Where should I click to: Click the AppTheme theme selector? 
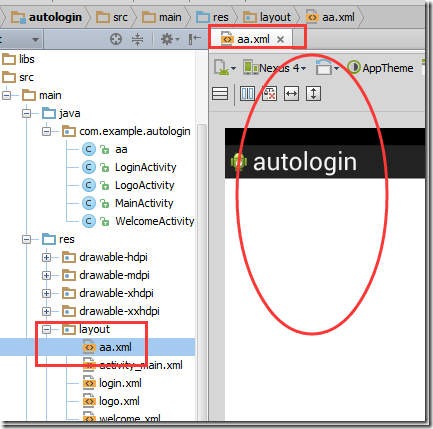(380, 68)
